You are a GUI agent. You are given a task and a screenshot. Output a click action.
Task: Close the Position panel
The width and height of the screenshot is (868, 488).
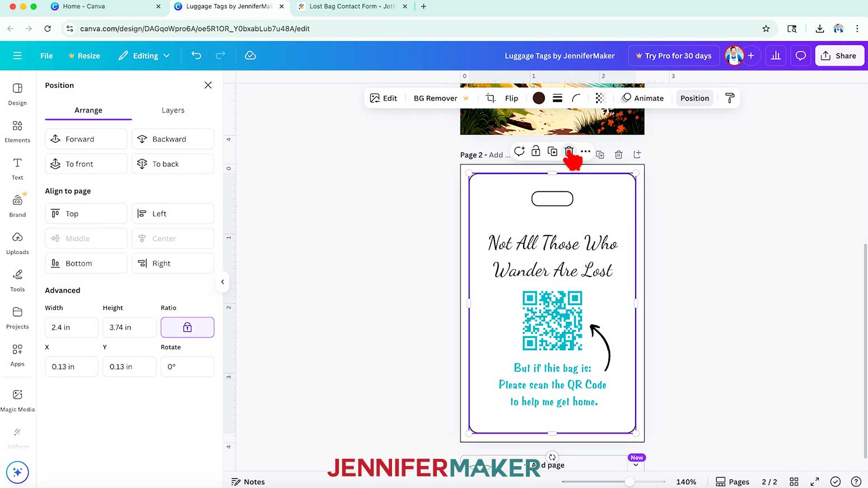208,85
